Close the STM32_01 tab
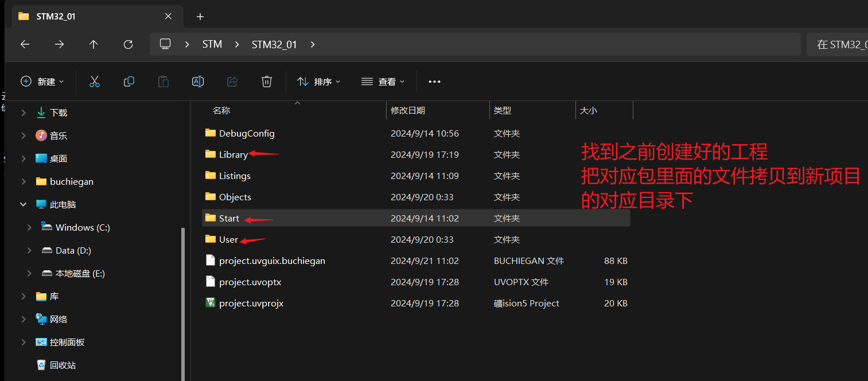868x381 pixels. tap(168, 16)
